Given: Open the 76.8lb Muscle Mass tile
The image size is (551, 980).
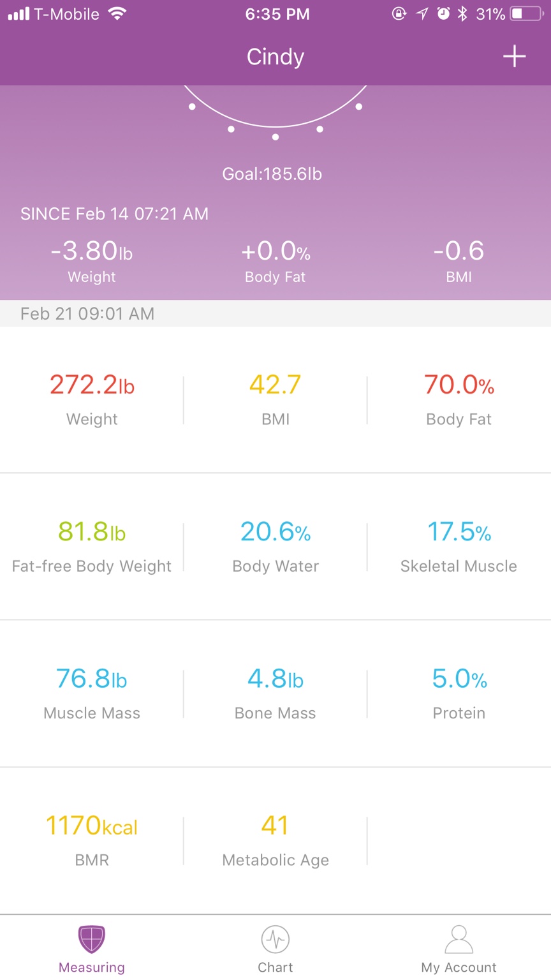Looking at the screenshot, I should click(x=92, y=694).
